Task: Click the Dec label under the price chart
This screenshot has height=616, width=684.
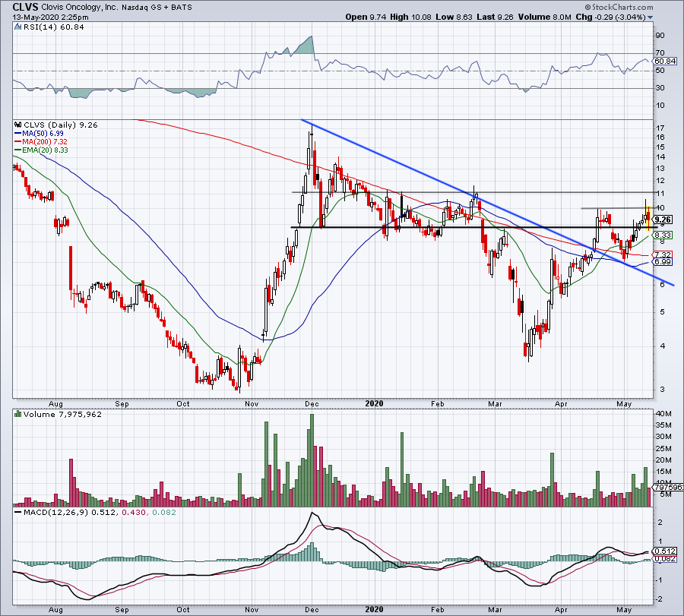Action: coord(312,403)
